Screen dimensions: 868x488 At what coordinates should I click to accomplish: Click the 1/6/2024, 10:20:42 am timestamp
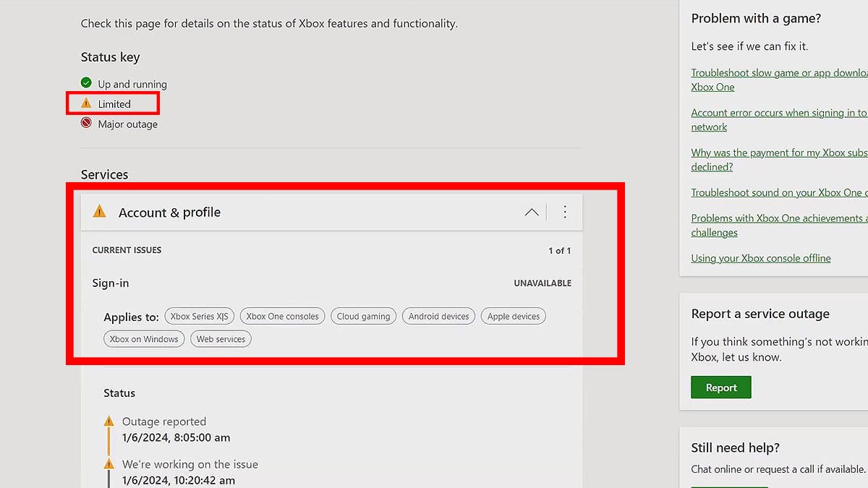click(179, 480)
